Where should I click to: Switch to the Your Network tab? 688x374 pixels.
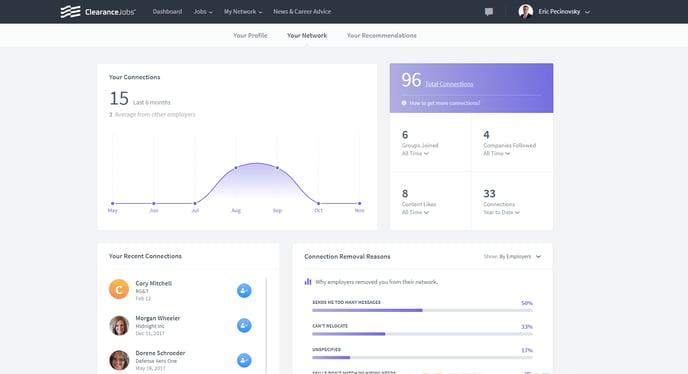point(307,36)
